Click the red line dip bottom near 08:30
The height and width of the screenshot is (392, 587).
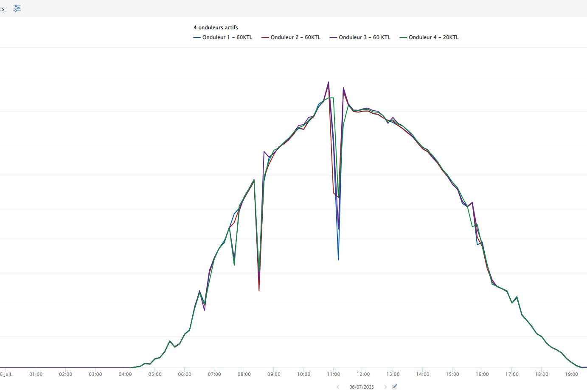pyautogui.click(x=259, y=290)
